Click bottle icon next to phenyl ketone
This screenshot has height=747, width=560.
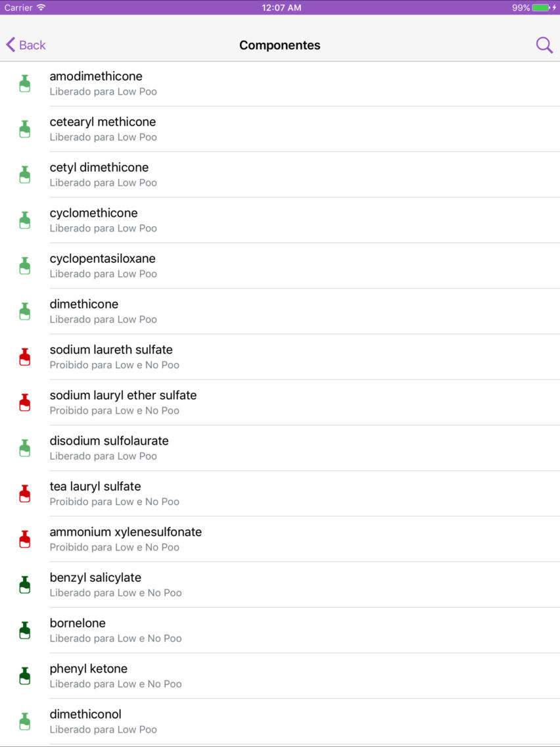click(x=25, y=676)
